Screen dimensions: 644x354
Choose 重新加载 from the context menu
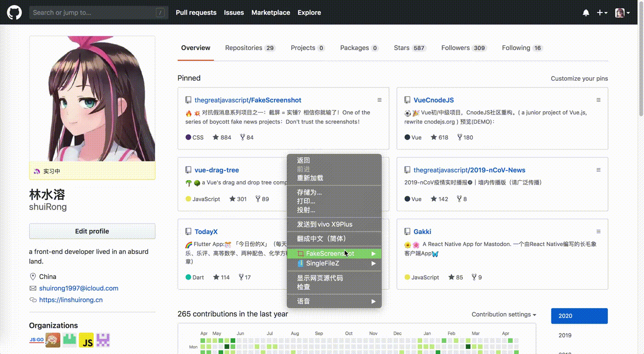click(x=310, y=178)
